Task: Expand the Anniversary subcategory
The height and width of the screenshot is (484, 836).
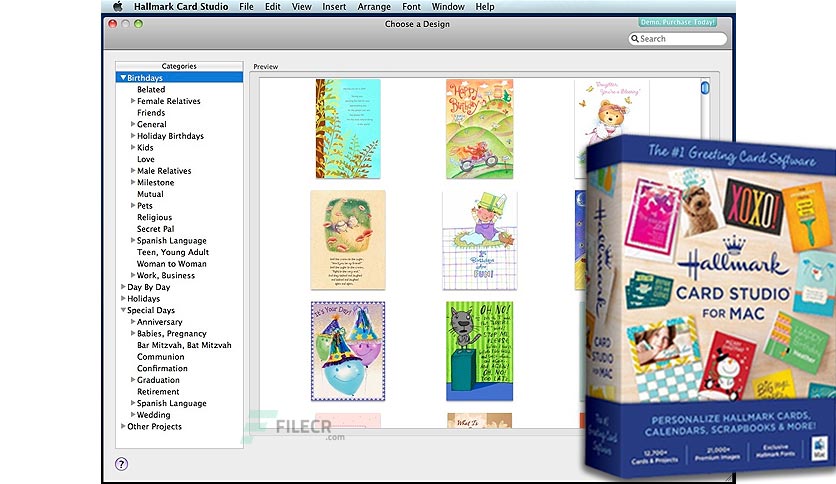Action: 133,322
